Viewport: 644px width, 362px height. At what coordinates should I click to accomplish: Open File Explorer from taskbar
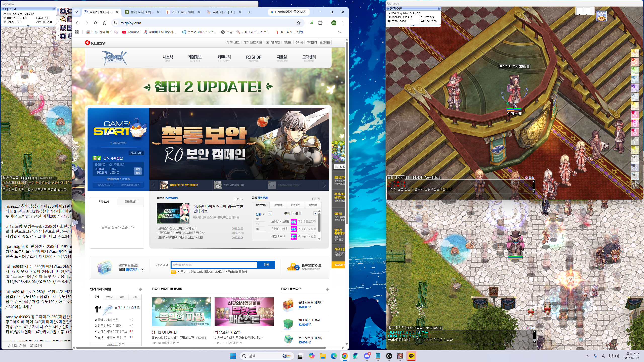click(x=323, y=356)
